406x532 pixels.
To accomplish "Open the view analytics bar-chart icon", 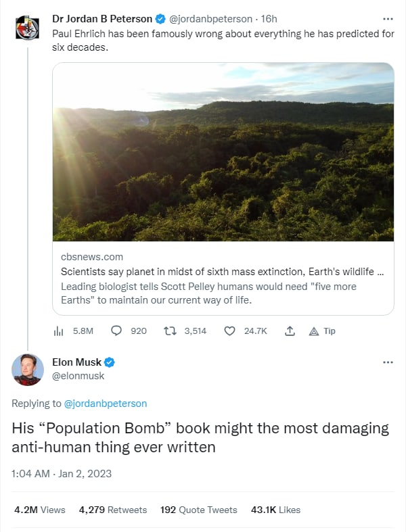I will 58,331.
